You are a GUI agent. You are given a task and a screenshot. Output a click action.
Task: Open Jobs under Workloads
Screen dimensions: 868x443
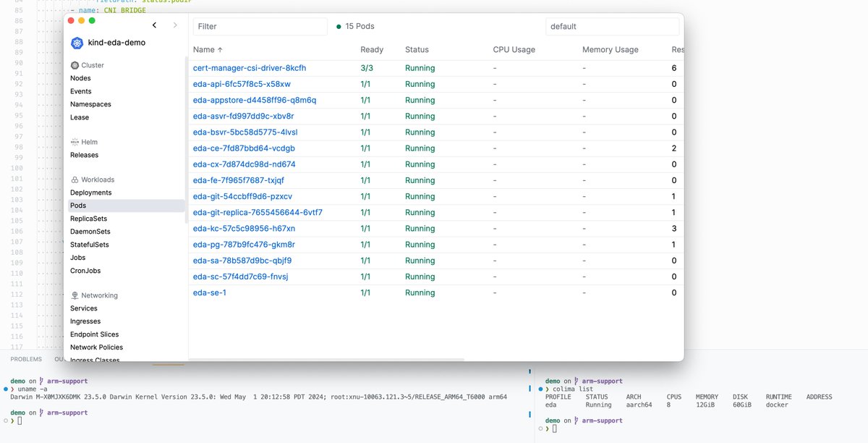(x=78, y=258)
